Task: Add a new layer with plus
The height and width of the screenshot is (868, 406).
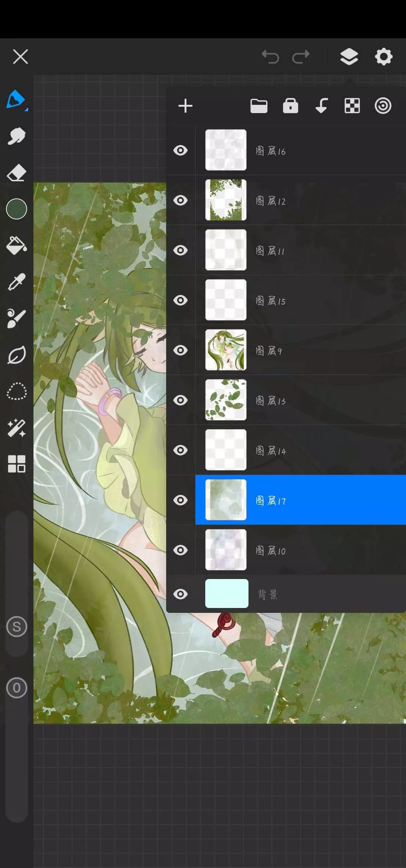Action: 185,106
